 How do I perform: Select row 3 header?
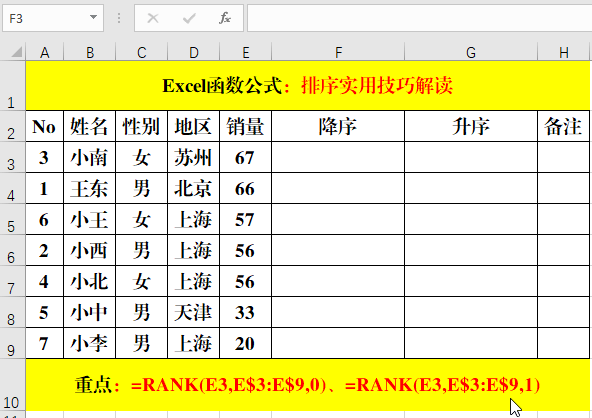(12, 157)
